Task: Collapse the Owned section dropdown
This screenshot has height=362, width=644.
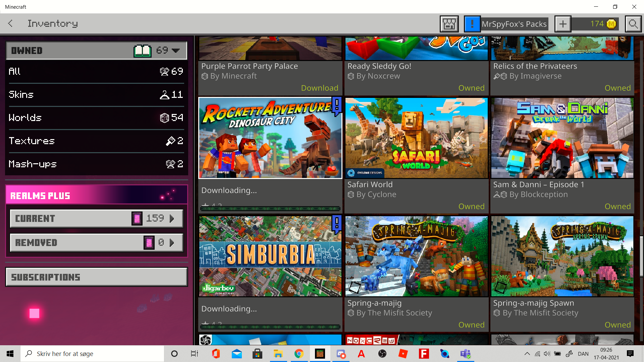Action: click(x=176, y=51)
